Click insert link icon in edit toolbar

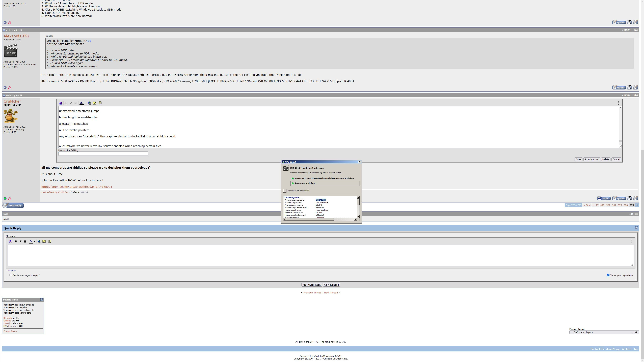click(90, 103)
